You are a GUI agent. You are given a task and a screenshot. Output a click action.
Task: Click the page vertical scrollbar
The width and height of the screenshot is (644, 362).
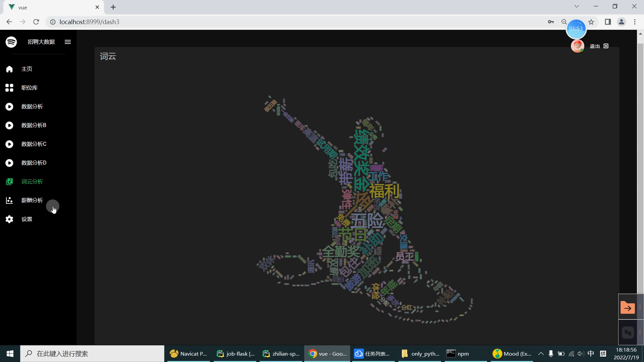640,168
